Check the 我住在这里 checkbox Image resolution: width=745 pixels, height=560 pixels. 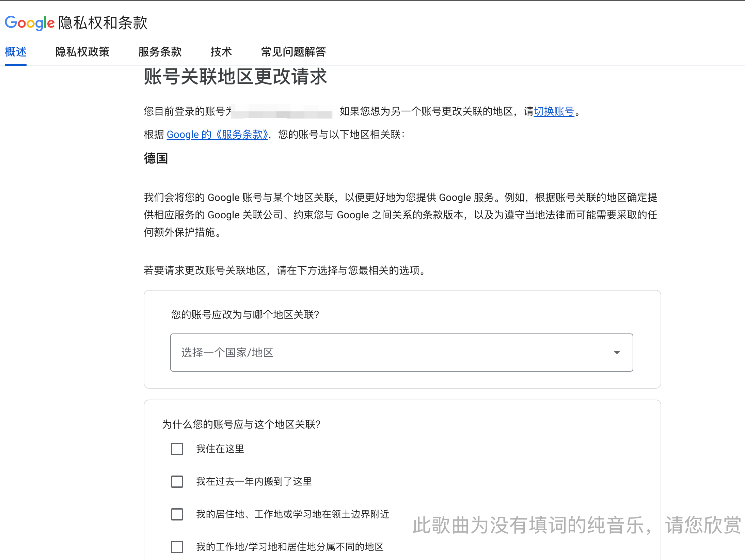(177, 449)
